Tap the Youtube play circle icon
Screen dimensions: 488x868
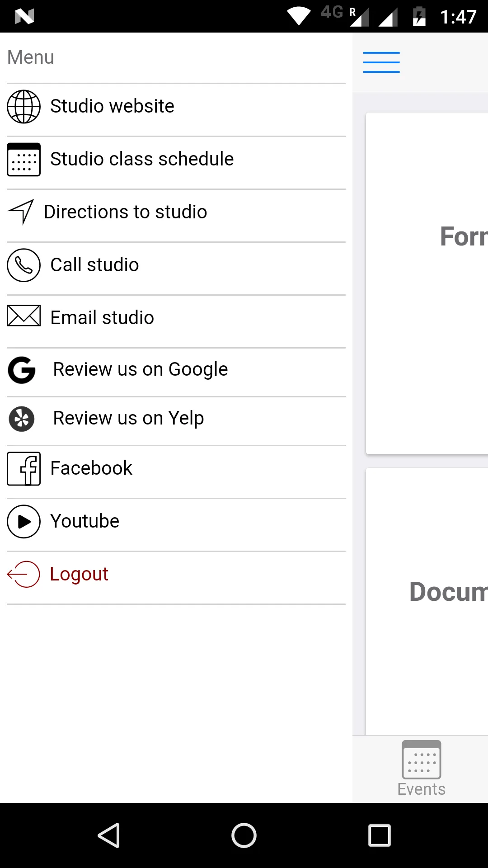(x=23, y=522)
